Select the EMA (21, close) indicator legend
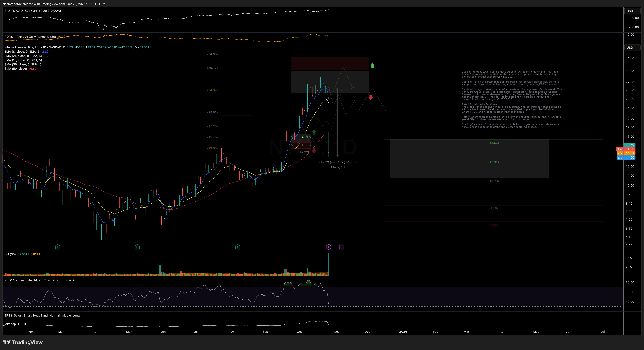Image resolution: width=644 pixels, height=350 pixels. 23,56
